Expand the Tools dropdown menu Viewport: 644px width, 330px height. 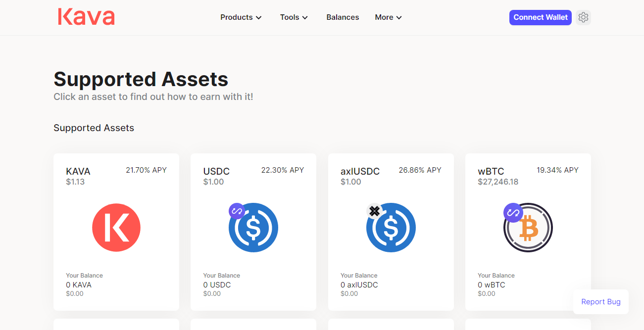[294, 17]
